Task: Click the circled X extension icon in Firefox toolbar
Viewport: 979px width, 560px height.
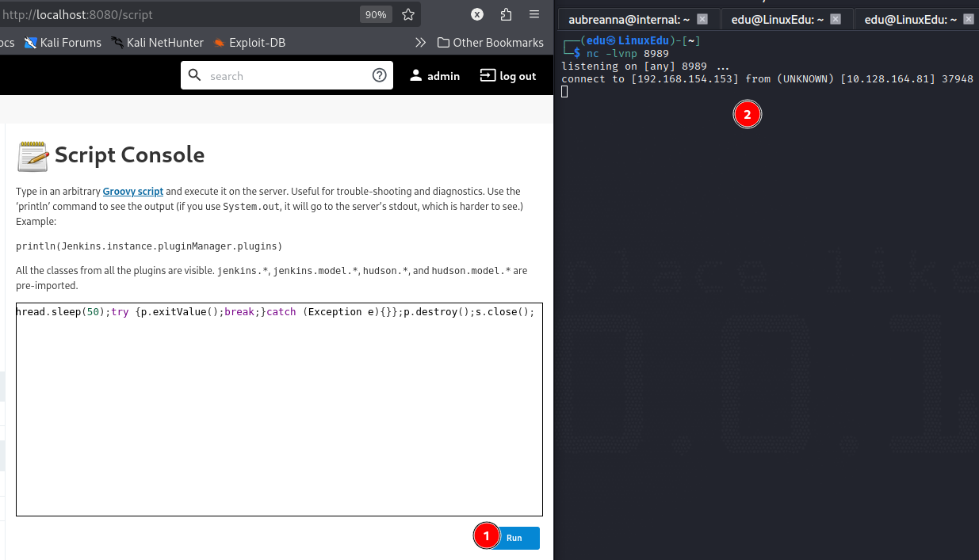Action: point(477,14)
